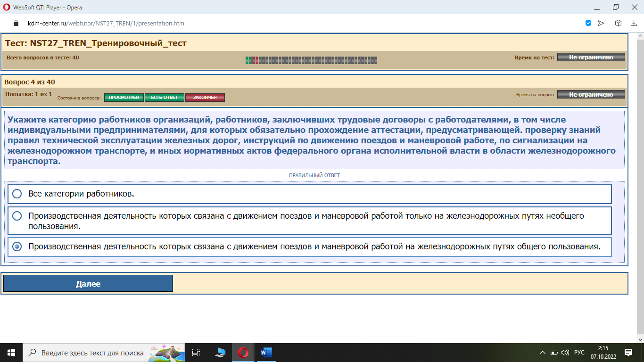Click the site lock icon in address bar
Image resolution: width=644 pixels, height=362 pixels.
pos(16,23)
